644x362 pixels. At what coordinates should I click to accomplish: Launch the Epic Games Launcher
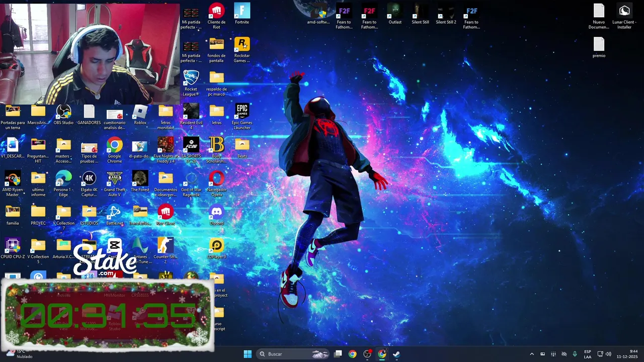click(242, 117)
